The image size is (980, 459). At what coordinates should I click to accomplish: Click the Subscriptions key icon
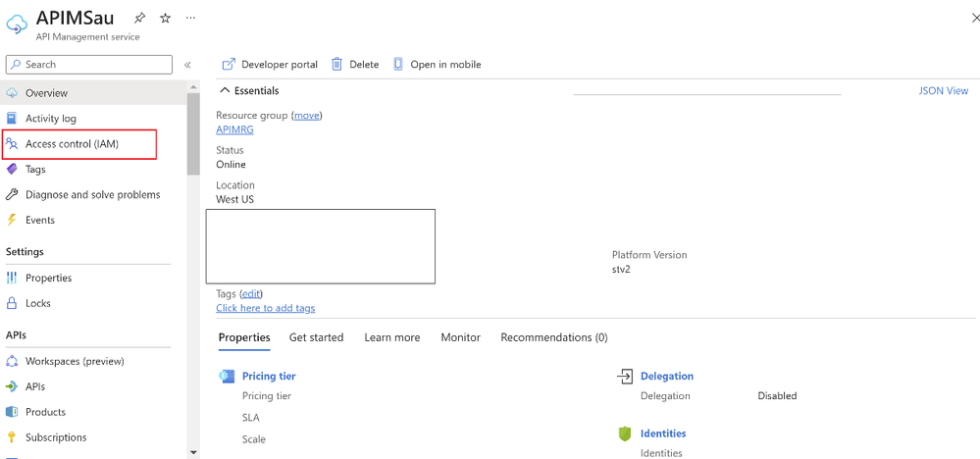11,437
